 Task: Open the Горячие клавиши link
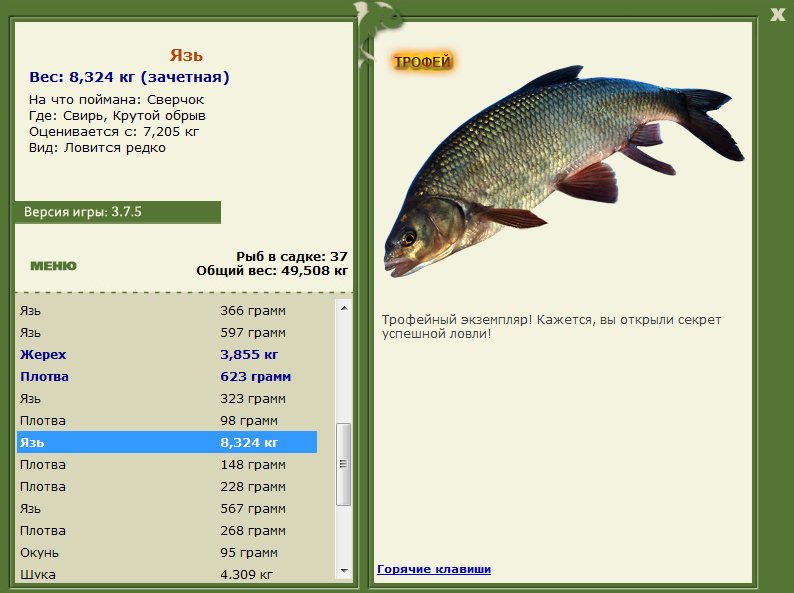pyautogui.click(x=434, y=569)
